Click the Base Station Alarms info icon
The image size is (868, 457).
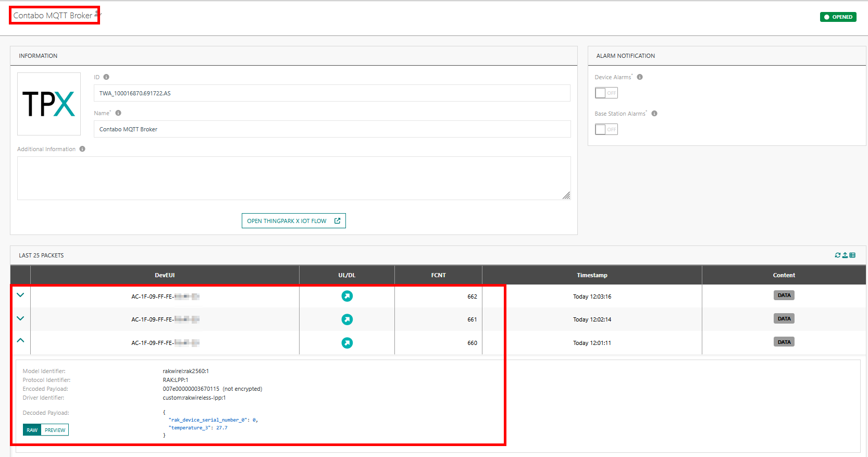654,114
